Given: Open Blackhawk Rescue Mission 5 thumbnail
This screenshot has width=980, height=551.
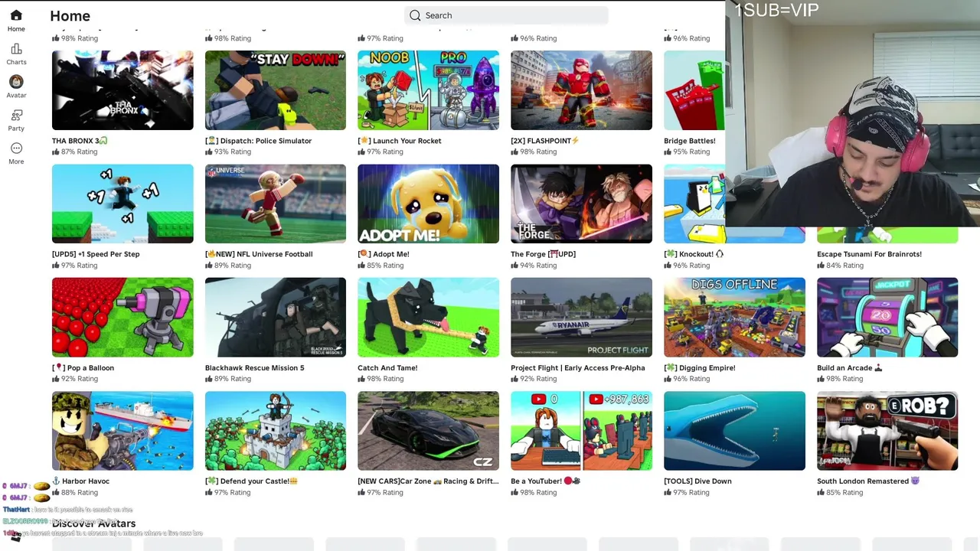Looking at the screenshot, I should [276, 317].
